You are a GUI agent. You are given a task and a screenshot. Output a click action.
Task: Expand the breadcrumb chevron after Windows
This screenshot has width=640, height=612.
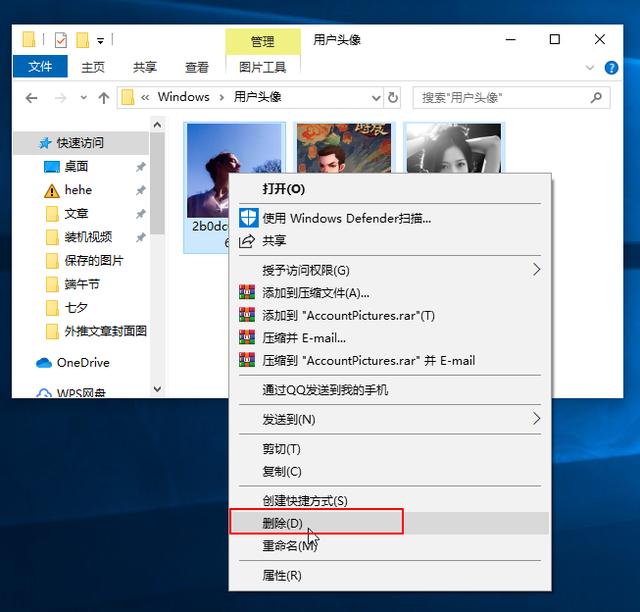[x=222, y=97]
